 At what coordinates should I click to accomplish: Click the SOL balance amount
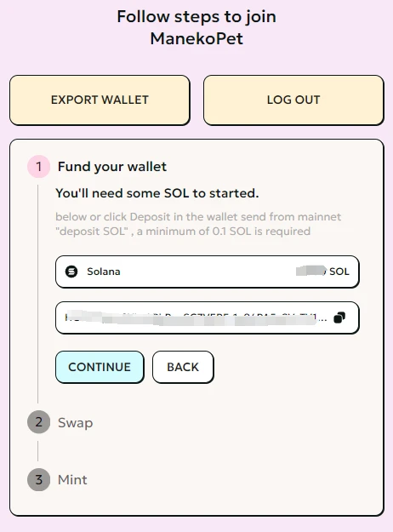tap(322, 272)
